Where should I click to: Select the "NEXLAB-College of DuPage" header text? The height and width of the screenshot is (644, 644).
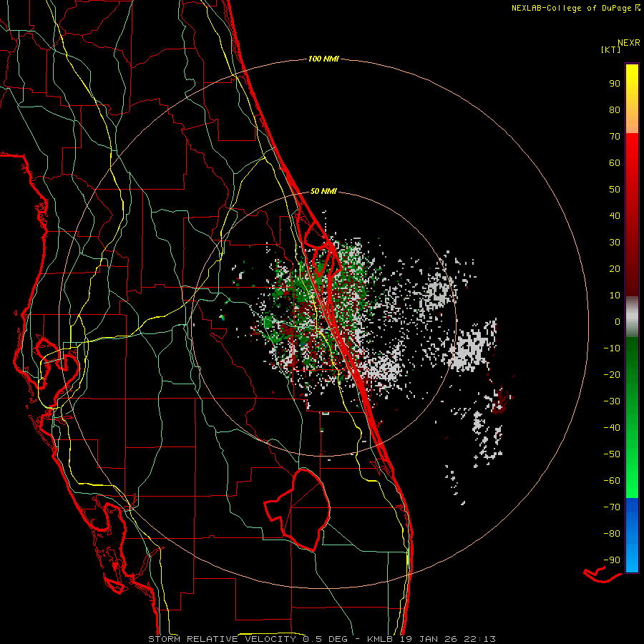coord(573,8)
